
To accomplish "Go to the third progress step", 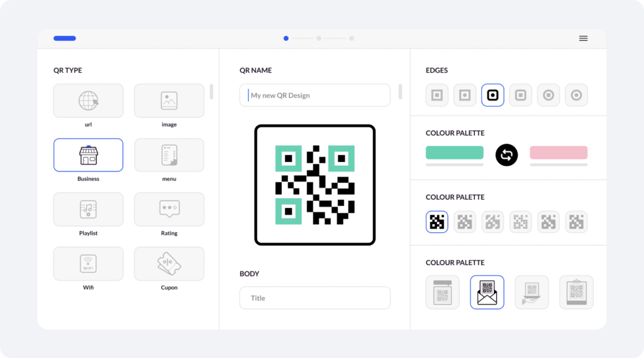I will [x=352, y=38].
